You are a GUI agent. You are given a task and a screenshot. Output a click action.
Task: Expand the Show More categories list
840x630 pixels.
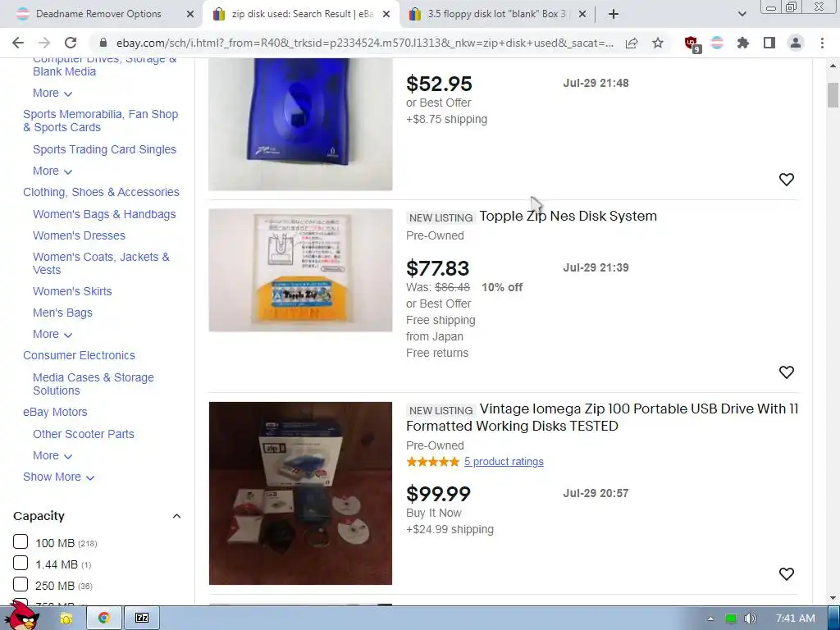58,477
